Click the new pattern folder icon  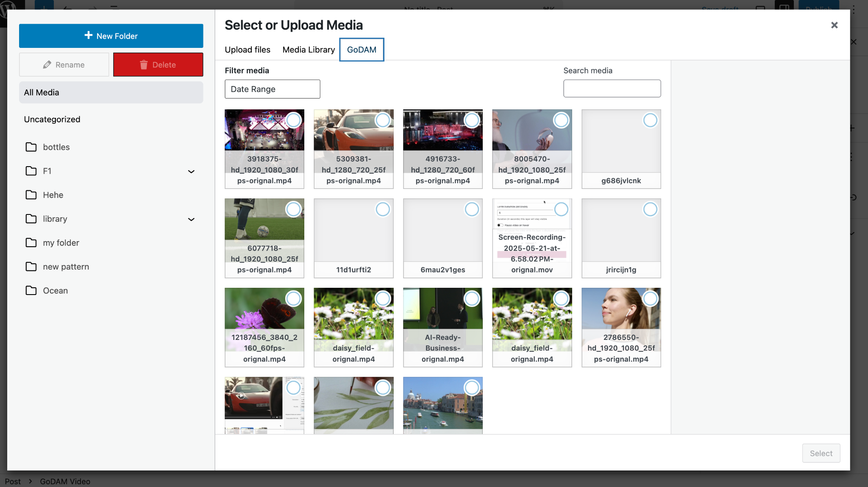tap(31, 267)
